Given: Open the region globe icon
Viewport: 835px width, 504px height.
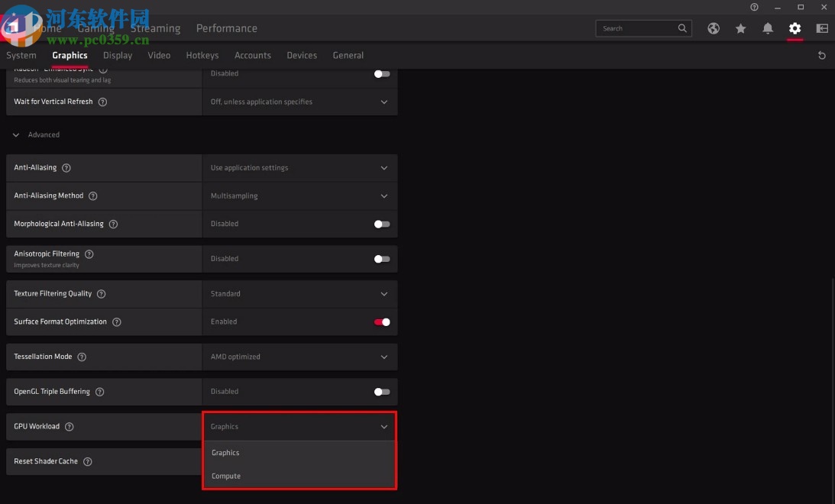Looking at the screenshot, I should [714, 28].
